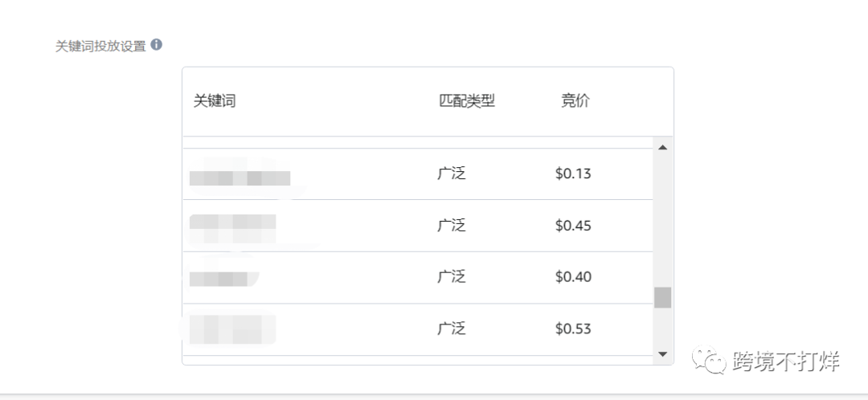868x400 pixels.
Task: Click the empty scrollbar track above the thumb
Action: (662, 220)
